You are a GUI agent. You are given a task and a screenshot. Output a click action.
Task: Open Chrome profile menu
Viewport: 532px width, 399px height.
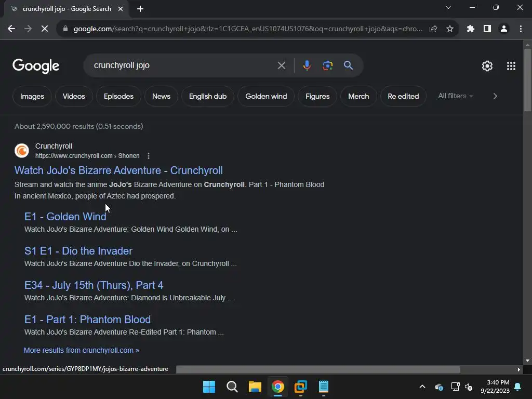tap(504, 29)
